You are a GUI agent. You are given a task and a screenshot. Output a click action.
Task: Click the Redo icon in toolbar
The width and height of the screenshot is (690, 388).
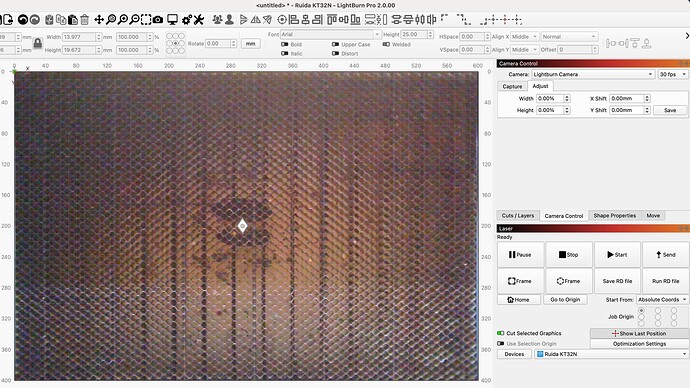click(x=34, y=20)
